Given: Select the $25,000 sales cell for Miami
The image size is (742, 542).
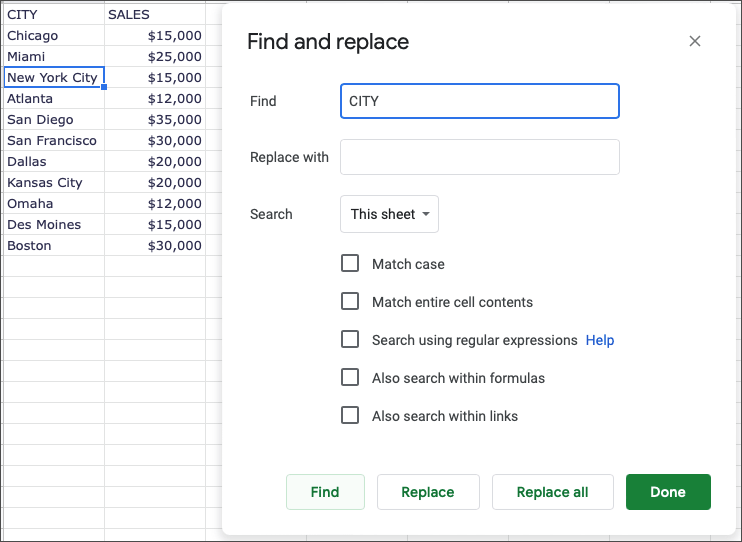Looking at the screenshot, I should (155, 56).
